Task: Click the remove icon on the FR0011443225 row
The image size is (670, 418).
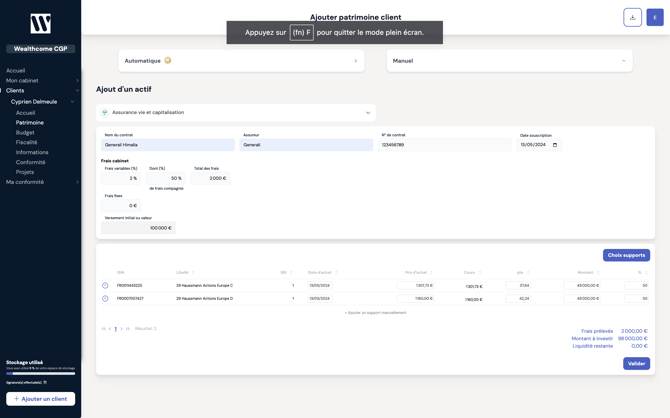Action: pos(105,285)
